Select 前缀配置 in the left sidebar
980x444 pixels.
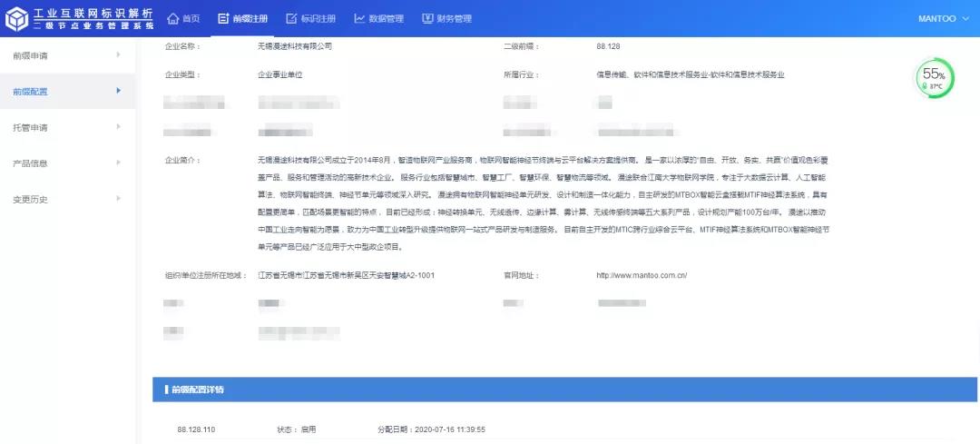pos(30,92)
